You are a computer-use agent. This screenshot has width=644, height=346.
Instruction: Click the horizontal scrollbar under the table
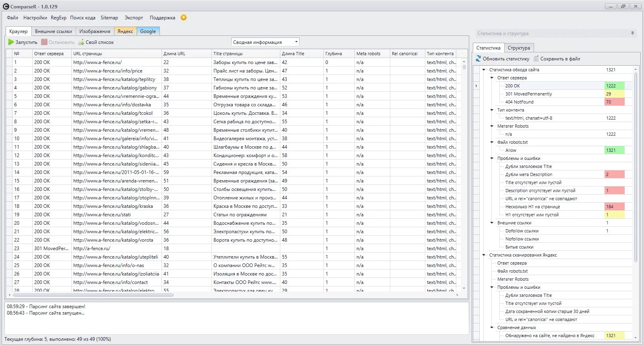click(93, 295)
